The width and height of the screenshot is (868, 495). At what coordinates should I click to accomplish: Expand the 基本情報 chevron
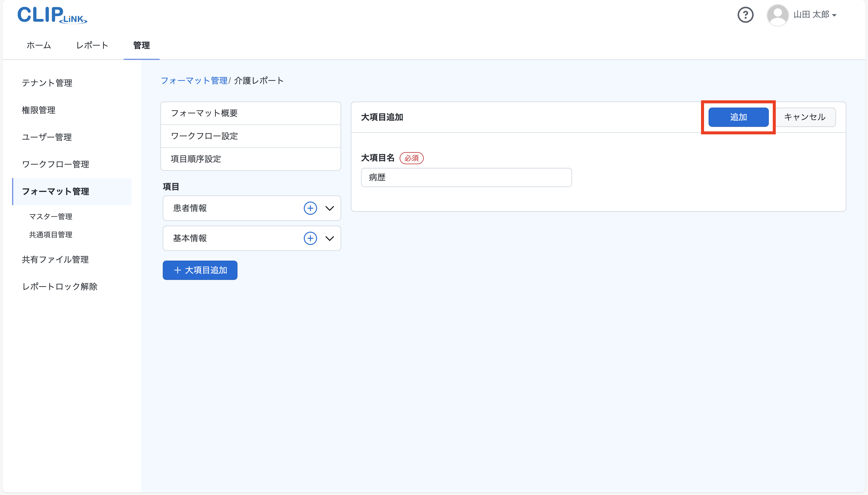(329, 238)
